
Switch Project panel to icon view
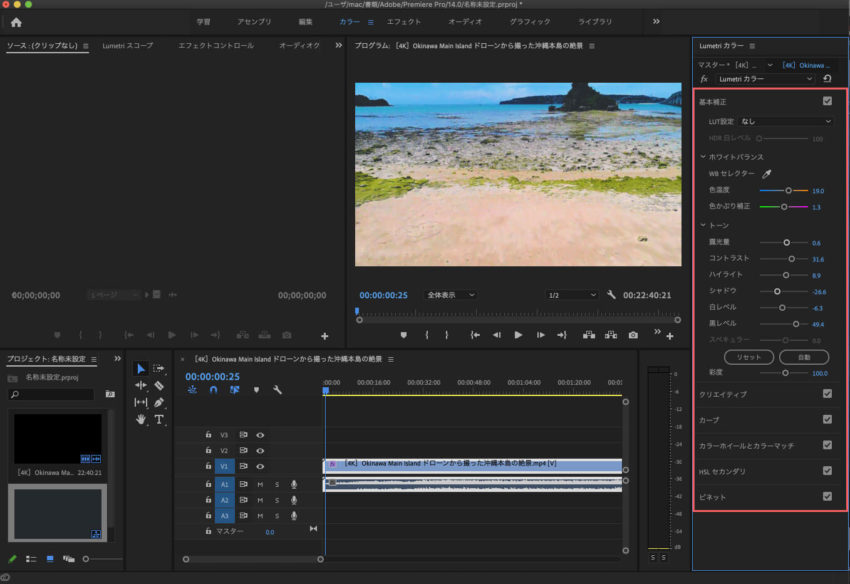point(50,559)
